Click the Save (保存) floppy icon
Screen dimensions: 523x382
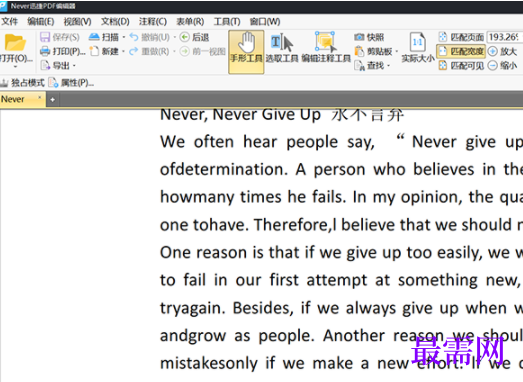[x=45, y=37]
